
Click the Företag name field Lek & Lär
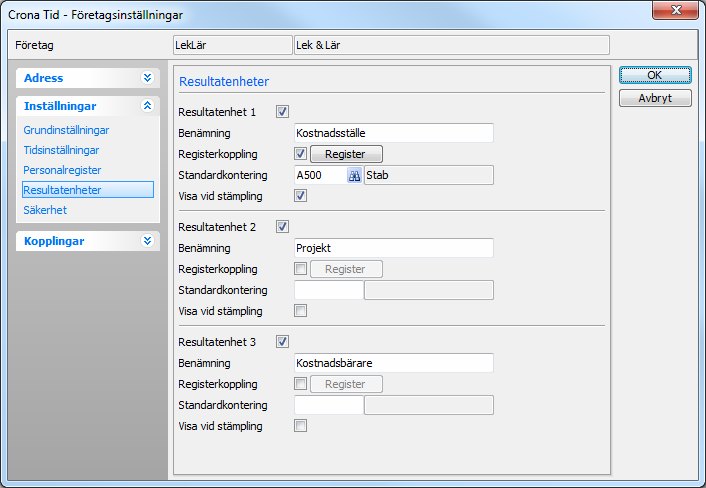[452, 45]
